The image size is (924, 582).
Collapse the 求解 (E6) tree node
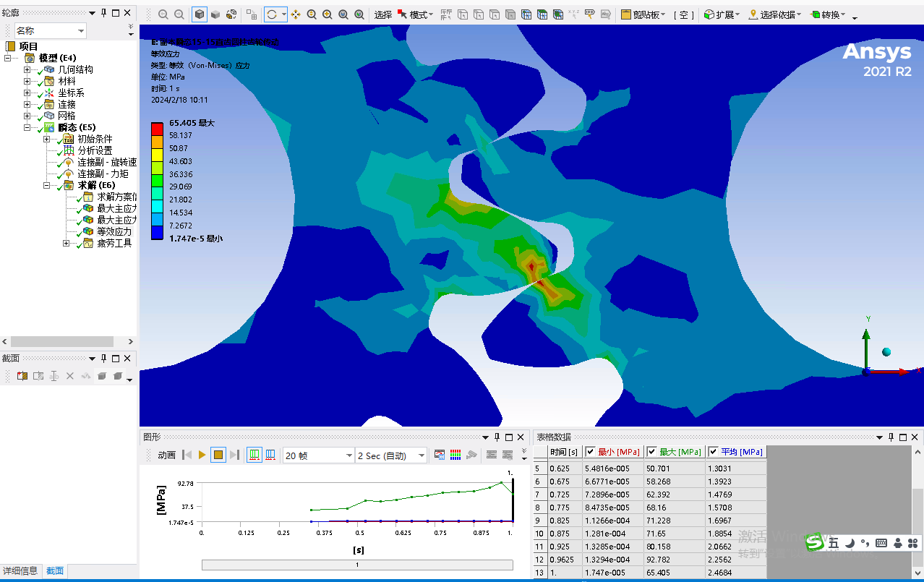[x=47, y=185]
